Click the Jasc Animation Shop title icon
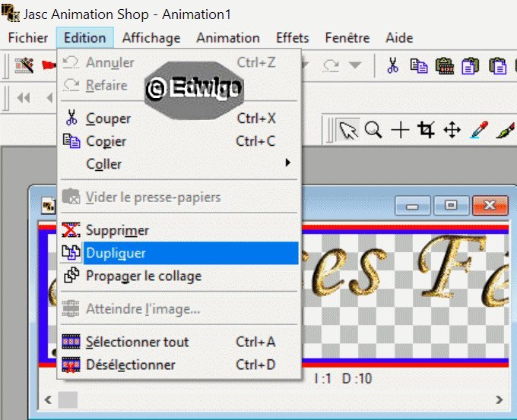 tap(11, 14)
